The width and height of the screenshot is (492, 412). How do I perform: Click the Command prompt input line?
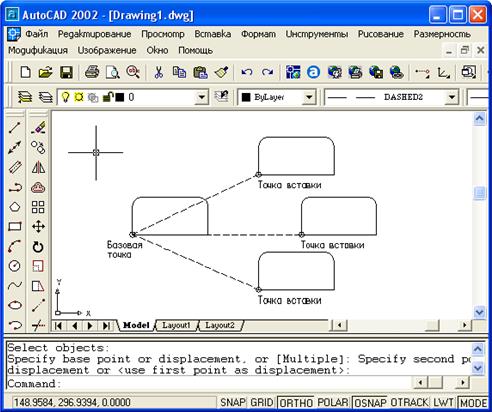tap(209, 384)
